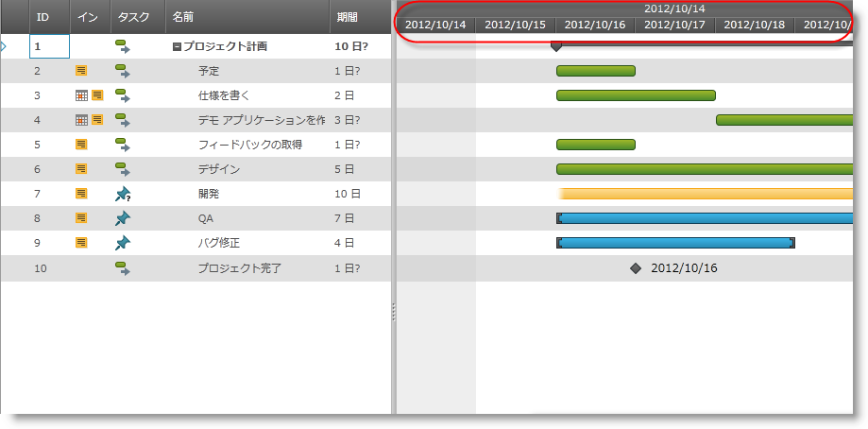Click the note icon in the 開発 row
The image size is (868, 429).
[81, 193]
